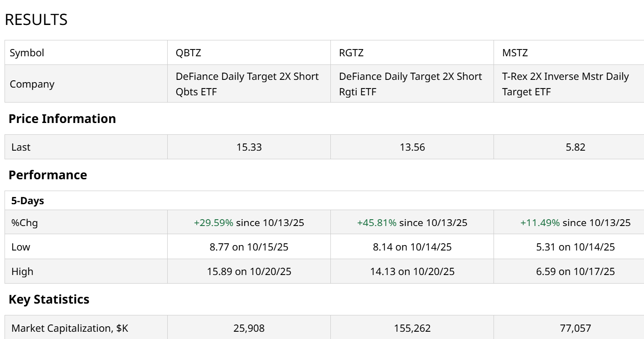The image size is (644, 339).
Task: Click QBTZ high 15.89 on 10/20/25
Action: [249, 271]
